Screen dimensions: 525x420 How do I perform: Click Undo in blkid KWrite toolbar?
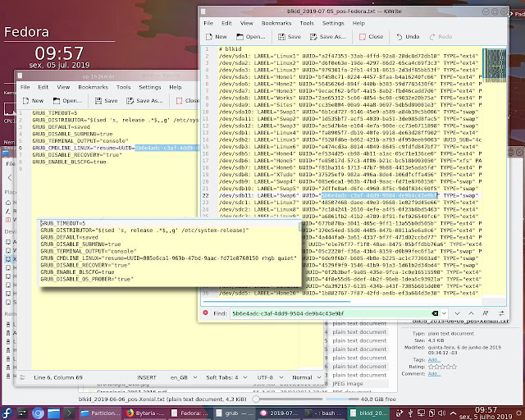tap(408, 37)
